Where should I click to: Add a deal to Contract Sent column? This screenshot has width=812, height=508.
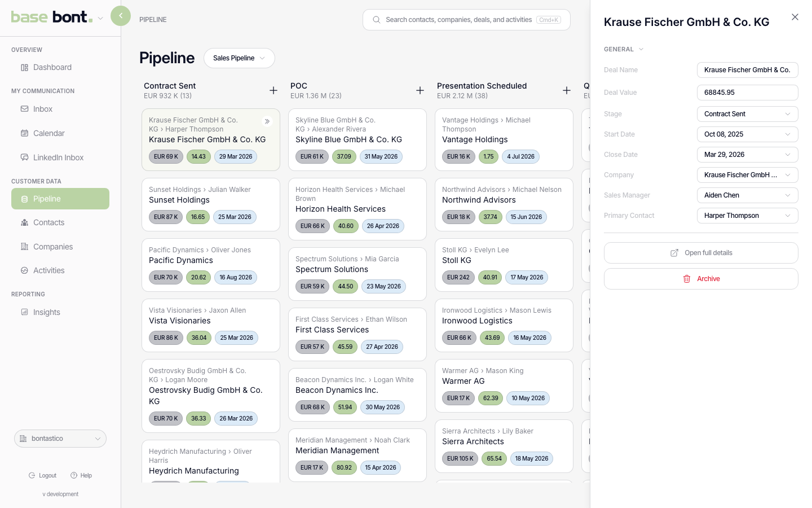tap(273, 90)
